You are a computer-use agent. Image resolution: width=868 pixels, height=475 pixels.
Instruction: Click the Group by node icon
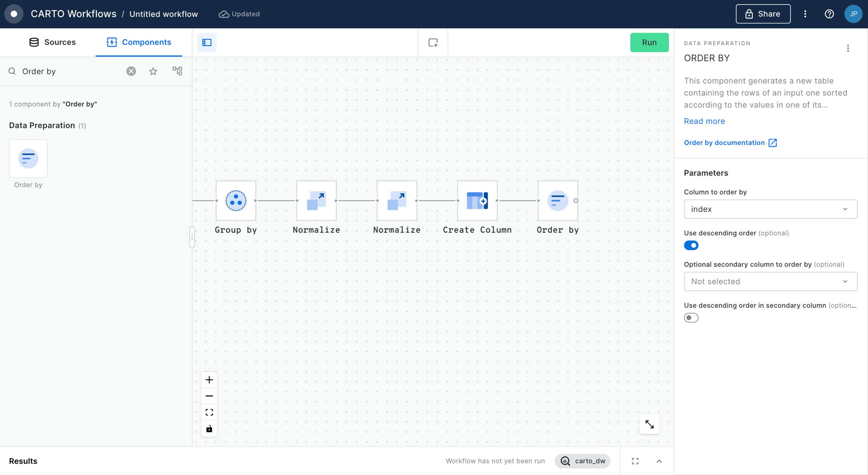point(236,200)
